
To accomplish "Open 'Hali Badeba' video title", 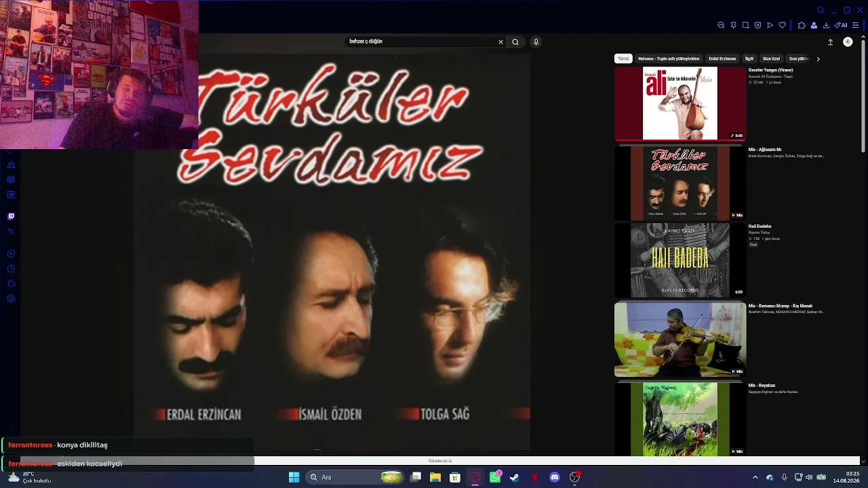I will 759,226.
